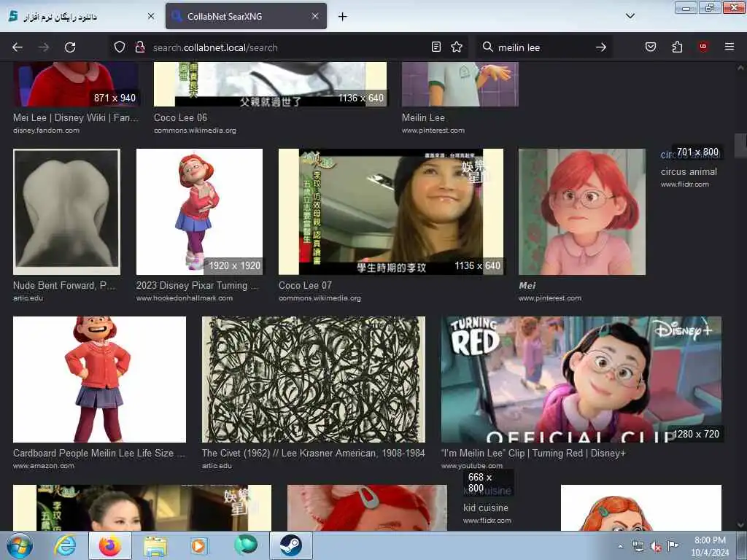Open the tracking protection shield icon
The height and width of the screenshot is (560, 747).
tap(120, 47)
